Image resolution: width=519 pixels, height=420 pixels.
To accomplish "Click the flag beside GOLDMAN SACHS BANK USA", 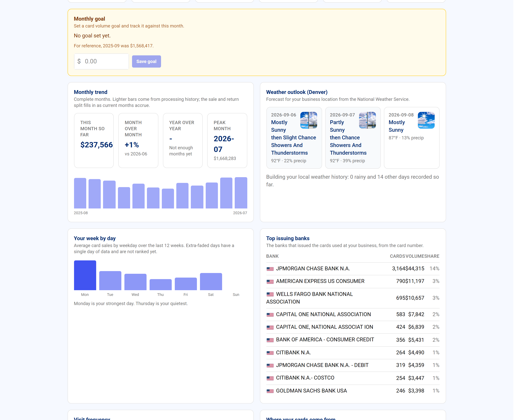I will pyautogui.click(x=270, y=391).
